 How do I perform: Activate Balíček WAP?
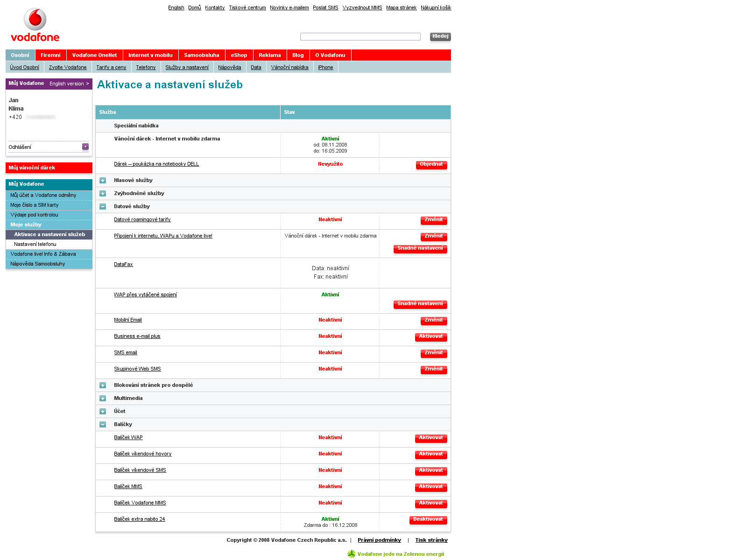click(x=431, y=438)
